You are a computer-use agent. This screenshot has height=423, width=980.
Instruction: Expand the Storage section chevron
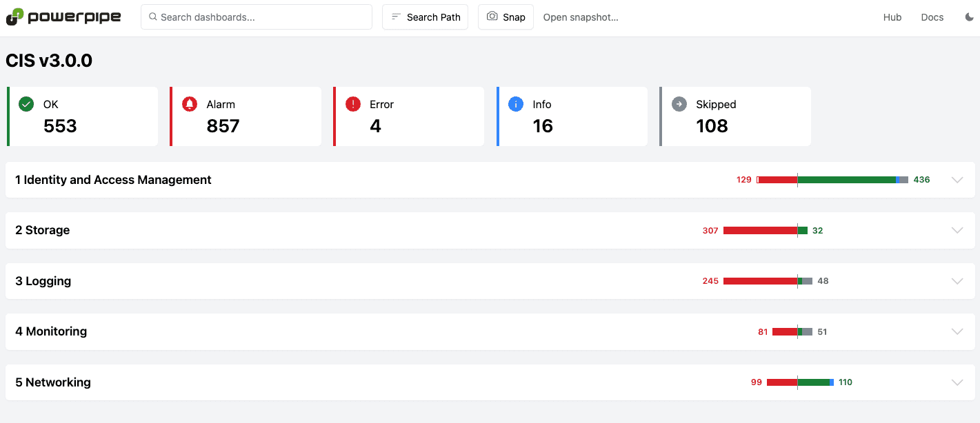click(957, 230)
